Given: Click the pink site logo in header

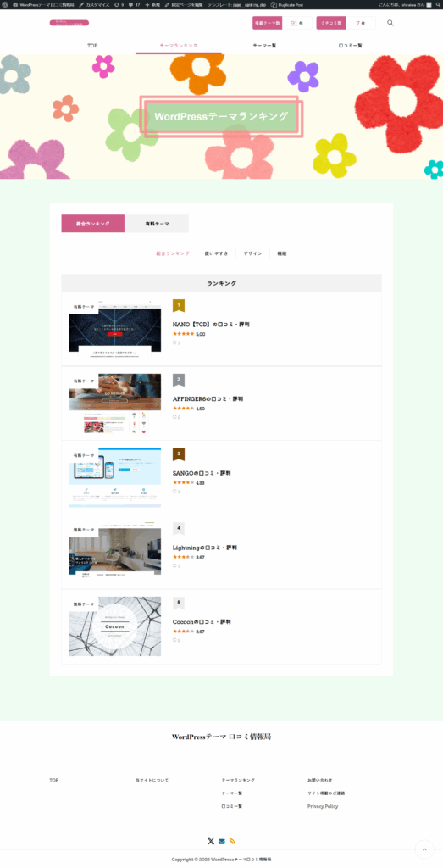Looking at the screenshot, I should (x=69, y=23).
